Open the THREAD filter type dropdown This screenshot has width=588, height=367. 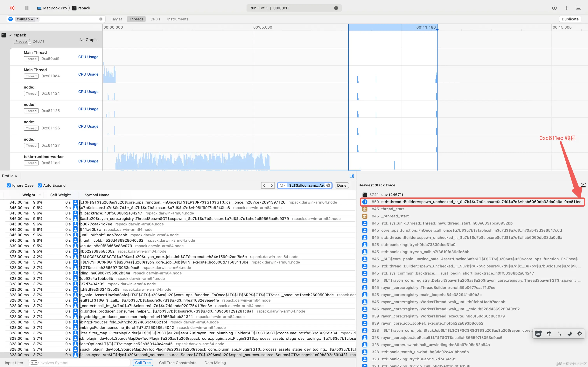[x=25, y=19]
